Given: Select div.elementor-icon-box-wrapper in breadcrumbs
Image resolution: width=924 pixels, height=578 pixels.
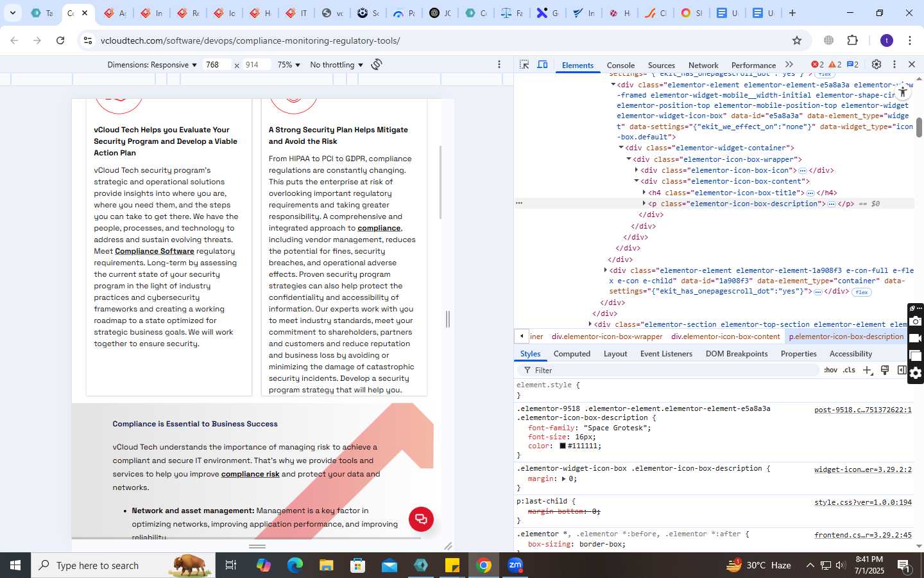Looking at the screenshot, I should coord(607,337).
